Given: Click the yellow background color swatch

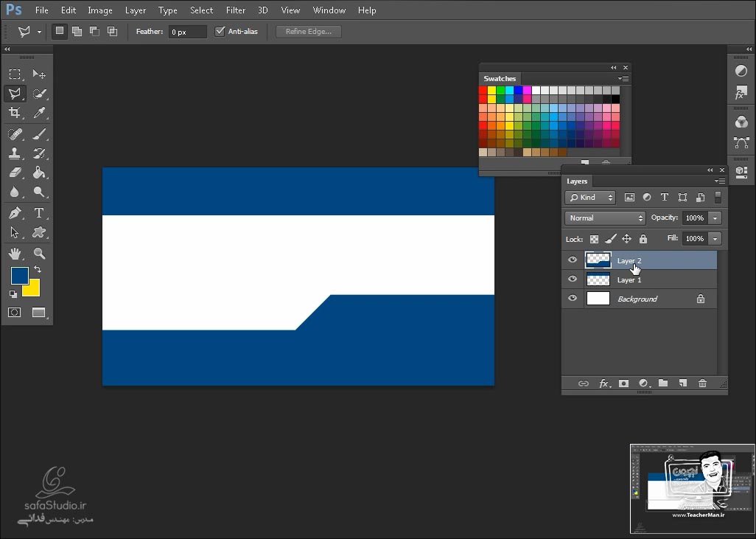Looking at the screenshot, I should coord(34,290).
